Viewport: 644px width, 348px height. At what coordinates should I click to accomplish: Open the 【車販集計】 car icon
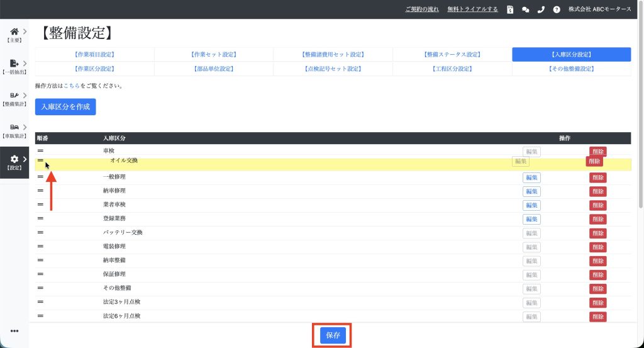[14, 128]
